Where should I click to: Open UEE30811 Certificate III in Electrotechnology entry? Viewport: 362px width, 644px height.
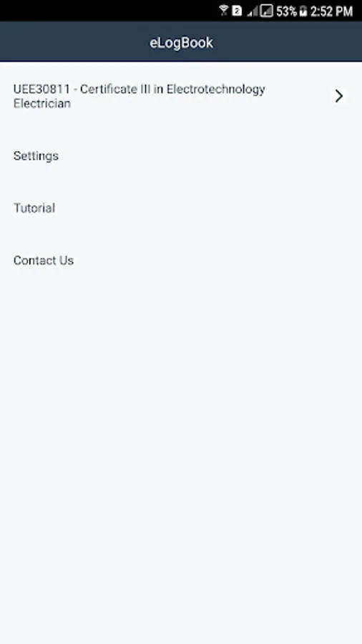click(181, 96)
